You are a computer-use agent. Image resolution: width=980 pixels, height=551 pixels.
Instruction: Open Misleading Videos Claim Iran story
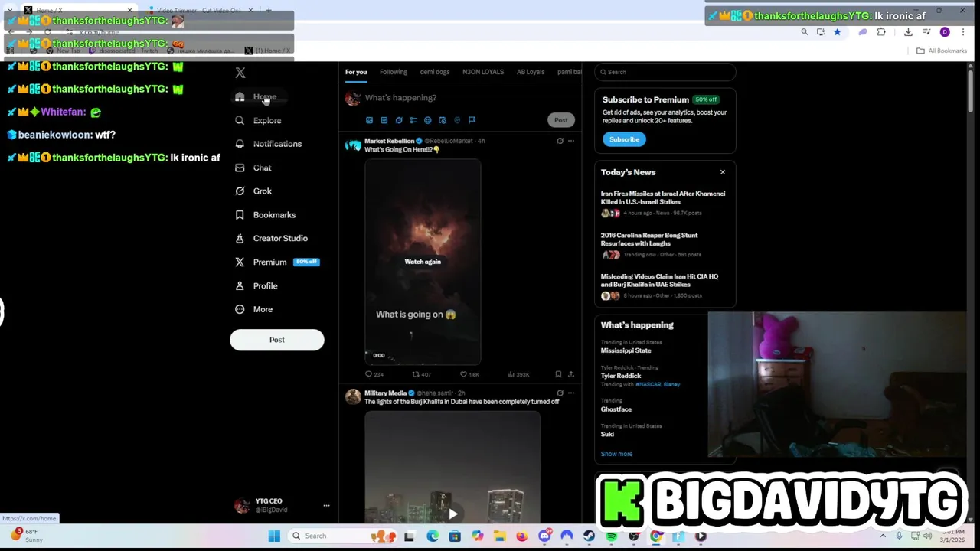coord(660,280)
